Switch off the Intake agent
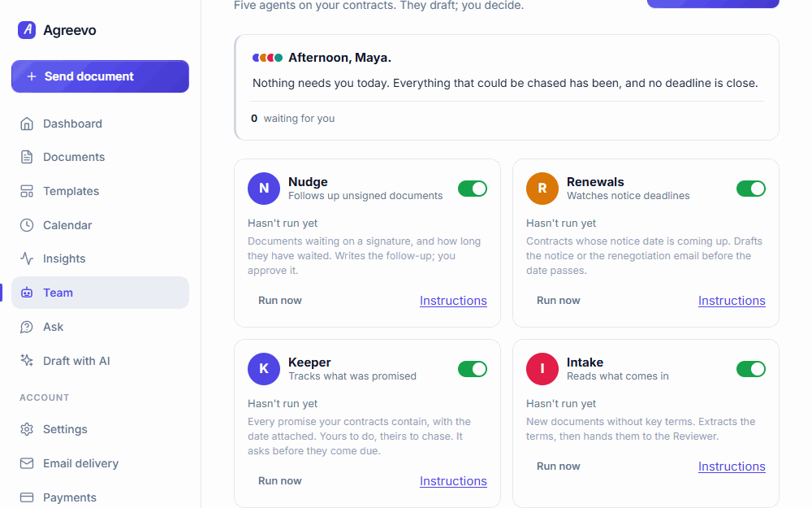Screen dimensions: 812x508 pos(751,369)
